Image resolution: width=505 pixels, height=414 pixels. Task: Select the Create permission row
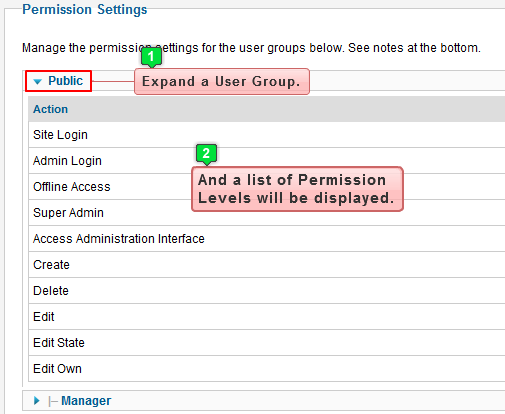click(267, 265)
